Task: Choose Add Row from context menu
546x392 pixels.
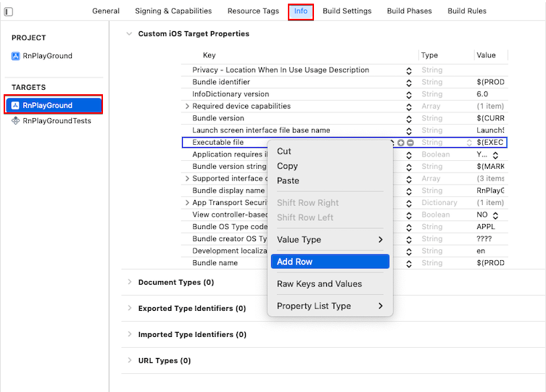Action: pyautogui.click(x=330, y=262)
